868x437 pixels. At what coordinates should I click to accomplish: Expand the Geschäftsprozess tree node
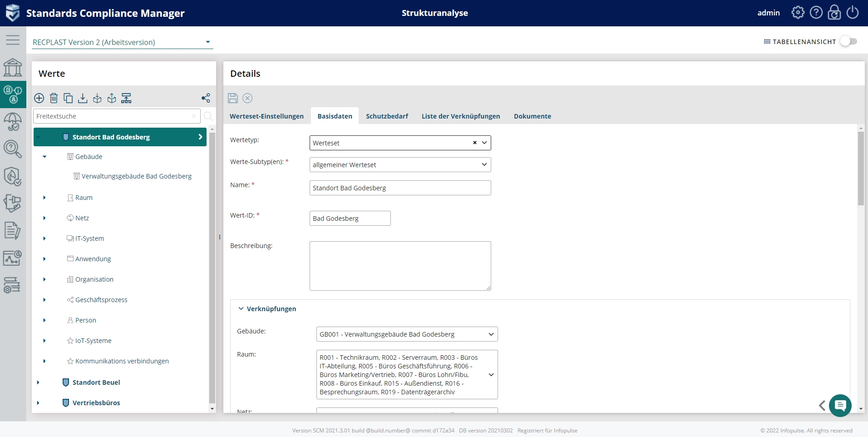(x=44, y=300)
